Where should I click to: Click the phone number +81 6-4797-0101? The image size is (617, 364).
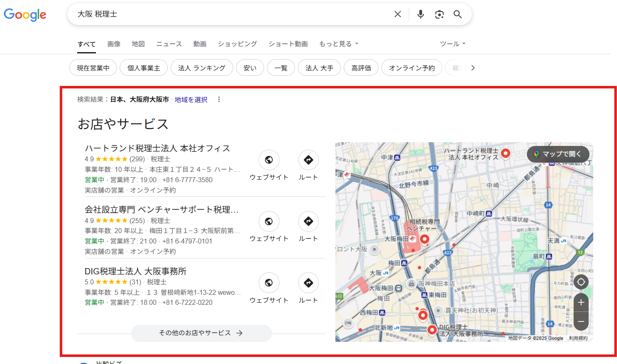tap(187, 241)
